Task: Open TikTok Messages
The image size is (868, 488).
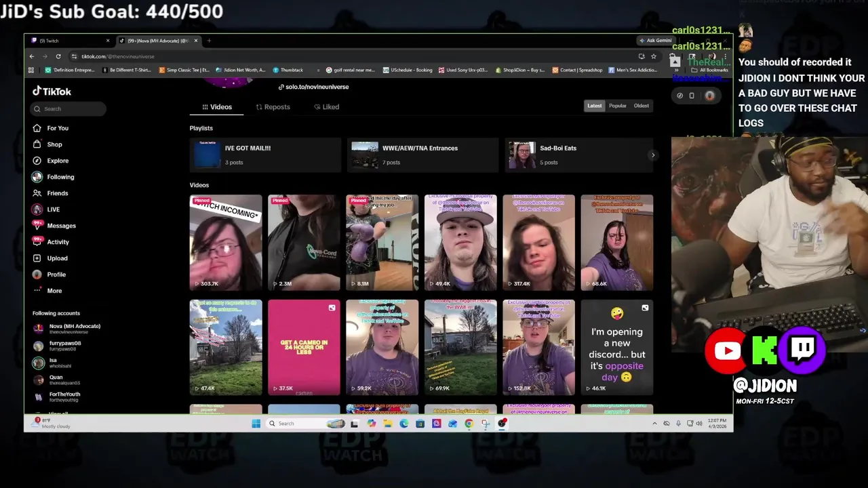Action: click(54, 226)
